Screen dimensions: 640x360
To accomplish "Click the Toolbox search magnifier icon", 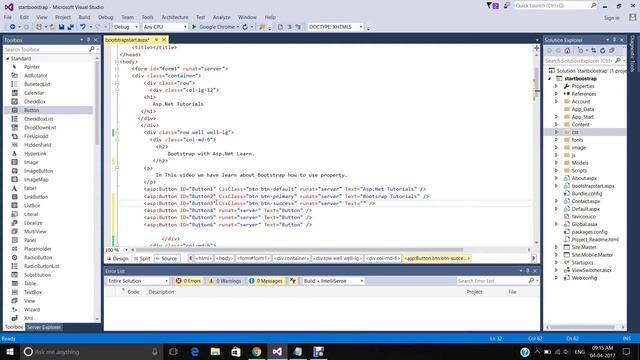I will point(92,49).
